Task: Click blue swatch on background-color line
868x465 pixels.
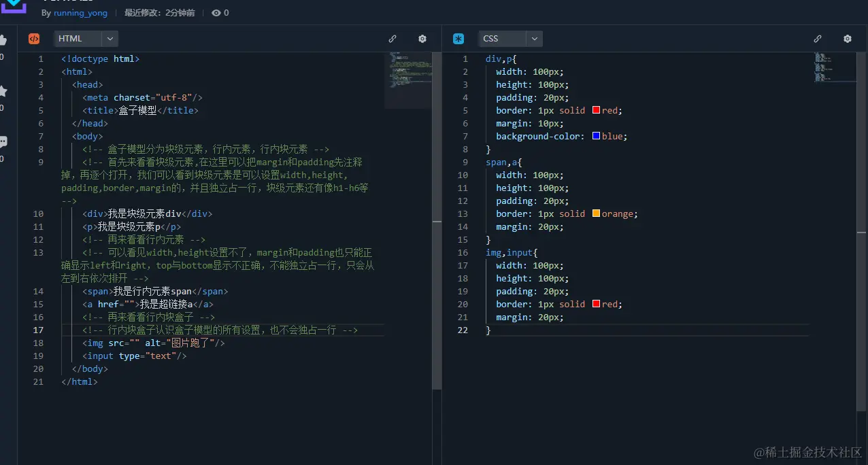Action: (597, 136)
